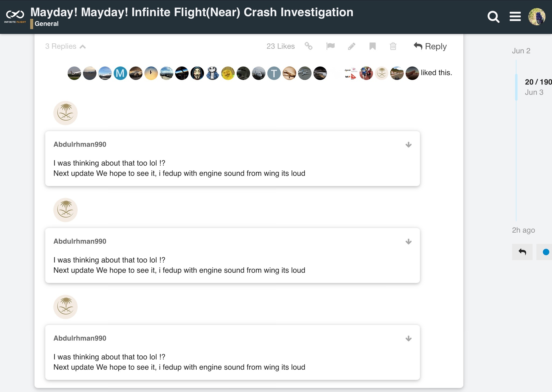Copy the post share link
The height and width of the screenshot is (392, 552).
[308, 46]
